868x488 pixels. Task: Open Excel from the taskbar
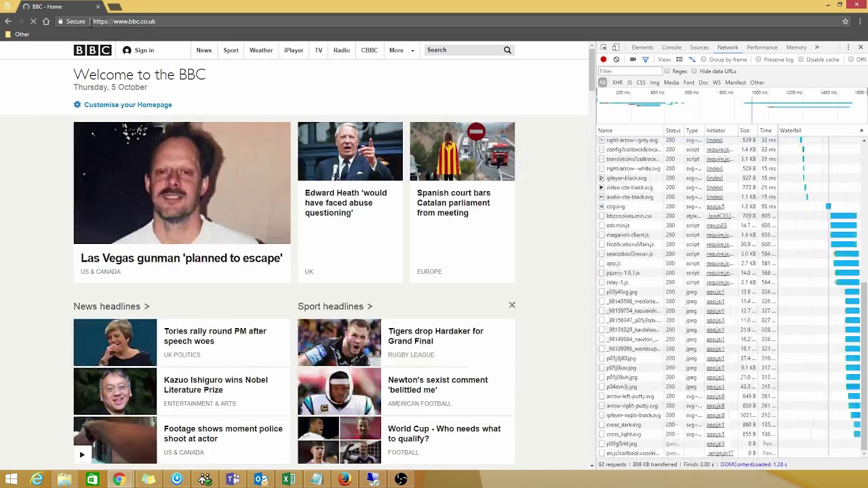tap(288, 480)
